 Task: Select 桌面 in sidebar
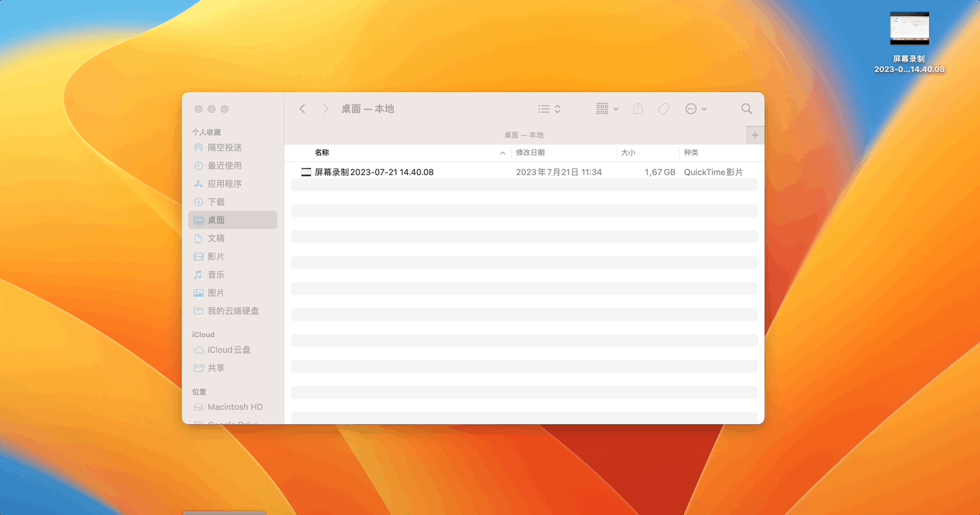[232, 221]
